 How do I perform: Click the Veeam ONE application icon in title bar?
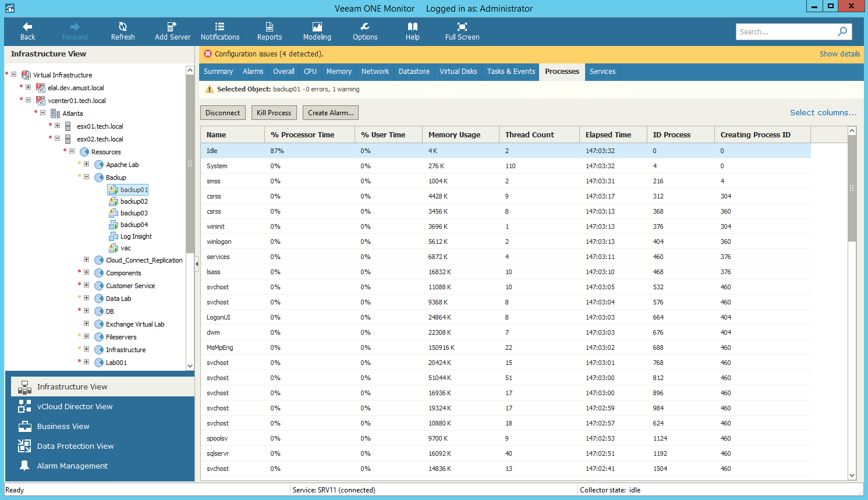click(x=9, y=8)
